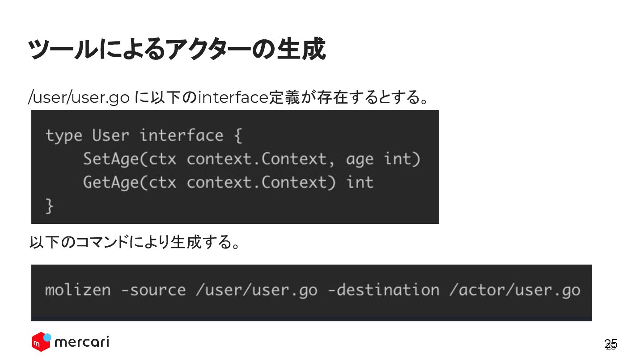This screenshot has height=362, width=644.
Task: Click the closing brace of the interface
Action: (49, 206)
